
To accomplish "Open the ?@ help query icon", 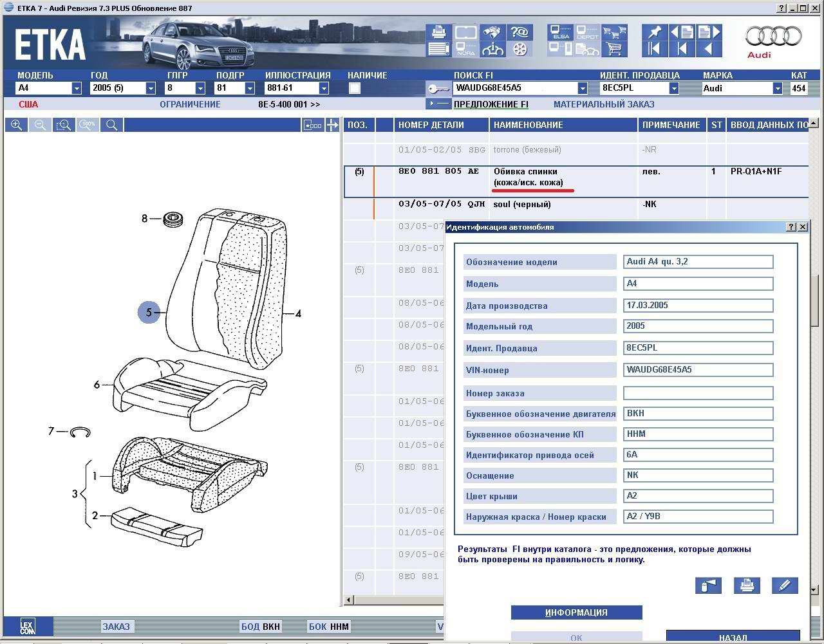I will point(520,32).
